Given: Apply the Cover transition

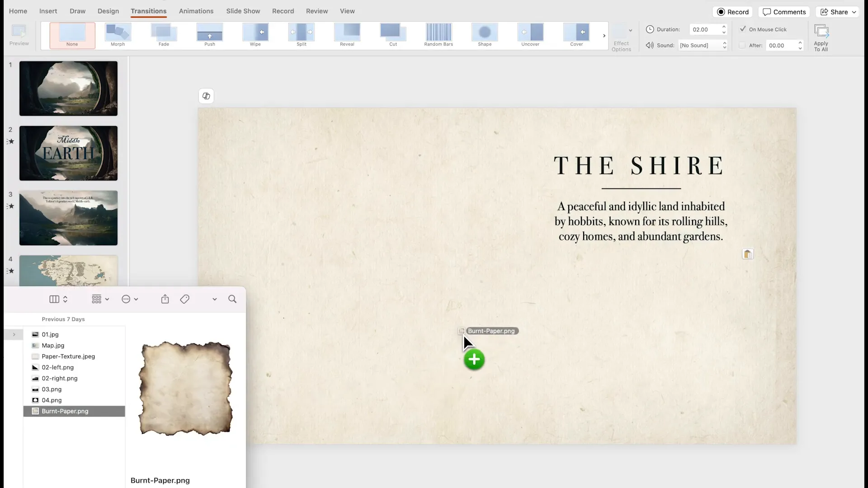Looking at the screenshot, I should (x=576, y=35).
